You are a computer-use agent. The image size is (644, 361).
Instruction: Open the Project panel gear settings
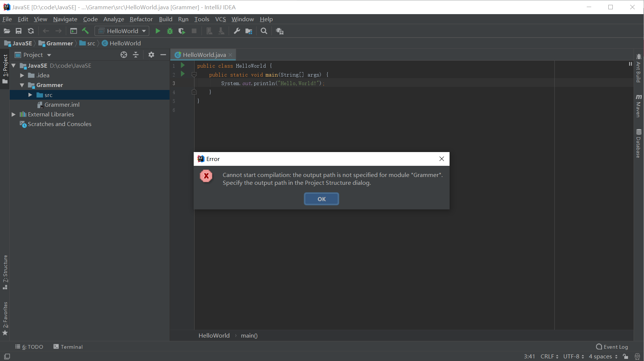(x=151, y=55)
